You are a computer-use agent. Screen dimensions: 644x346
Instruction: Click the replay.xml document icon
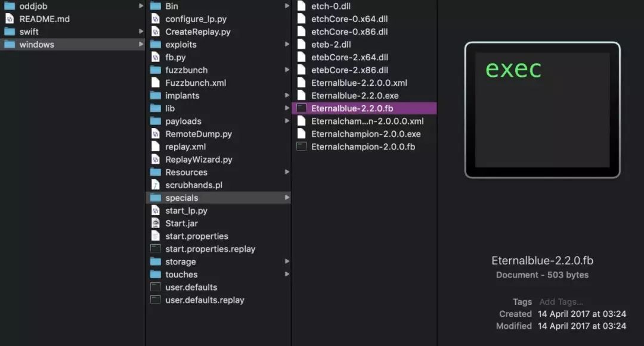155,146
